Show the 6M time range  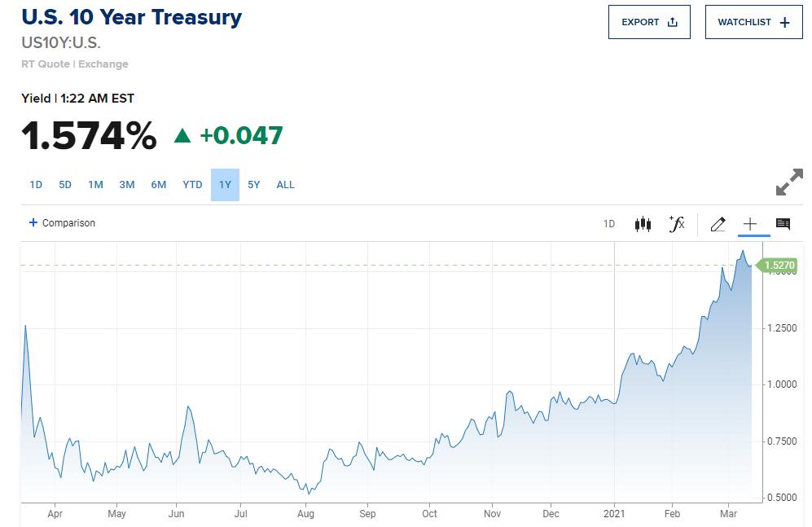[158, 185]
